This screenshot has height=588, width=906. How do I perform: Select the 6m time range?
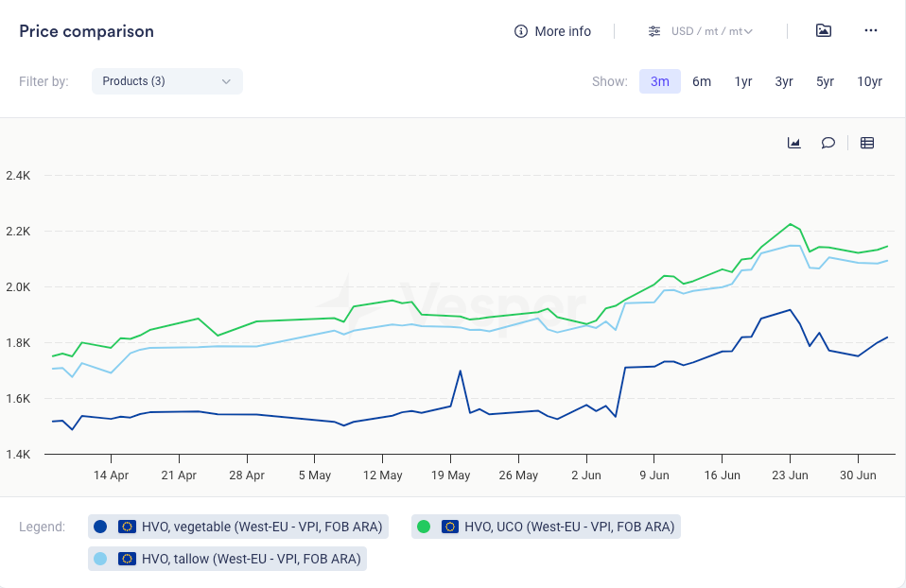pyautogui.click(x=702, y=81)
